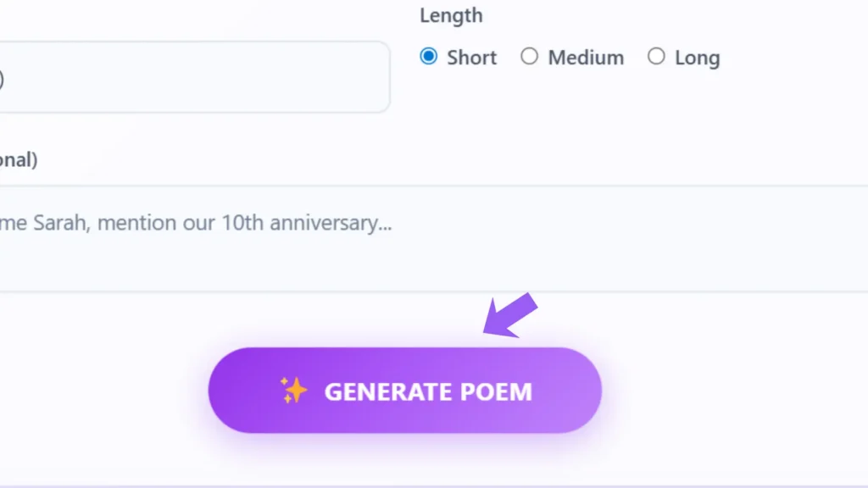Click the GENERATE POEM button text
Screen dimensions: 868x488
coord(428,391)
